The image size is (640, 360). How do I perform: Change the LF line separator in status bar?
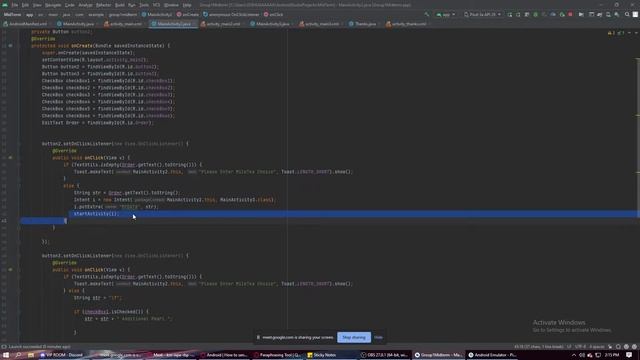(569, 347)
